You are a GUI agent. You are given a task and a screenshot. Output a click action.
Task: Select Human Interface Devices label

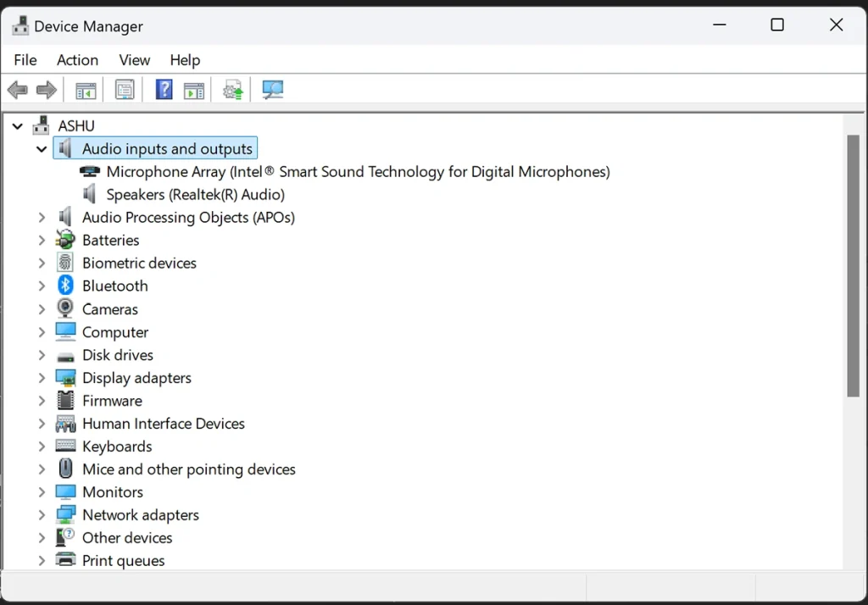[164, 424]
